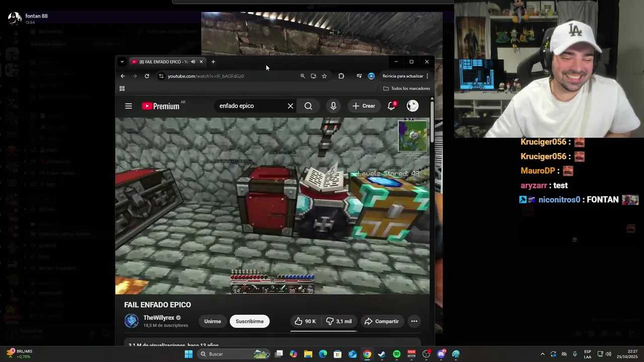Open the YouTube hamburger guide menu
The height and width of the screenshot is (362, 644).
[x=128, y=106]
